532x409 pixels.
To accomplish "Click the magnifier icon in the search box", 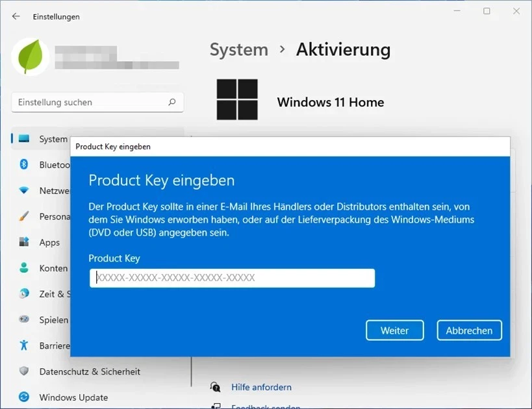I will 172,102.
